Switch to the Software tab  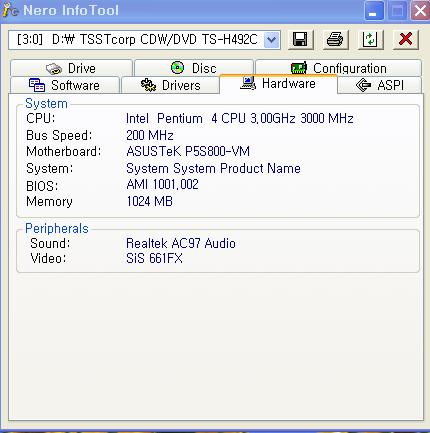[x=65, y=85]
